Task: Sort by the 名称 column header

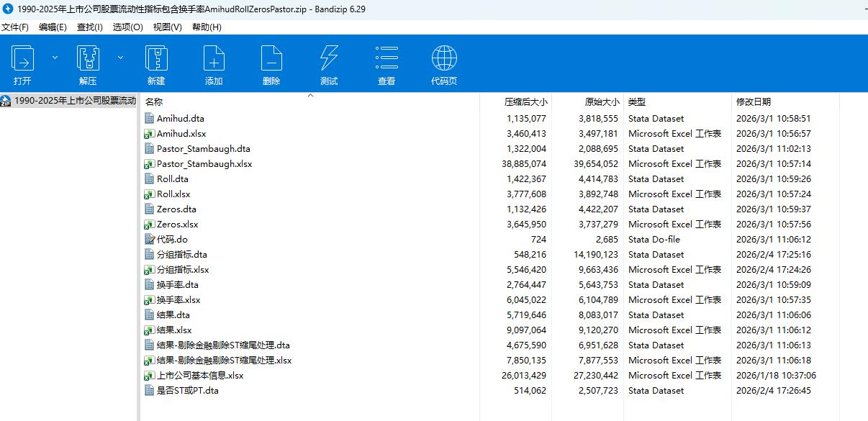Action: (x=154, y=102)
